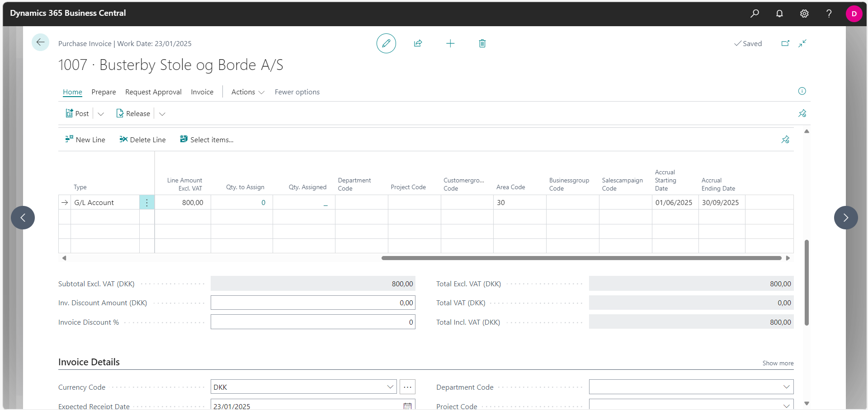
Task: Add a New Line
Action: click(x=85, y=140)
